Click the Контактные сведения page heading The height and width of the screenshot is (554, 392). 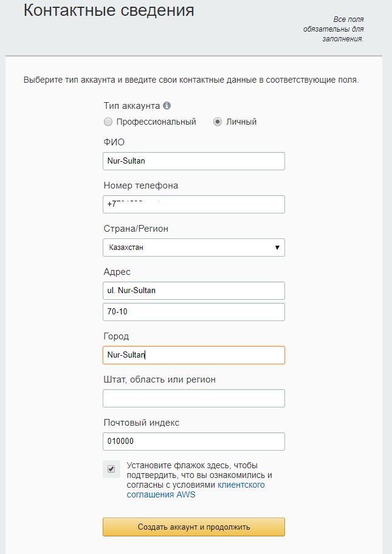click(x=109, y=11)
